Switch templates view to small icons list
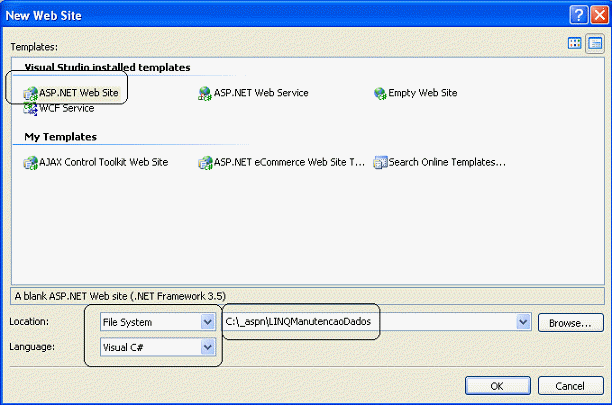The image size is (612, 405). (x=595, y=43)
